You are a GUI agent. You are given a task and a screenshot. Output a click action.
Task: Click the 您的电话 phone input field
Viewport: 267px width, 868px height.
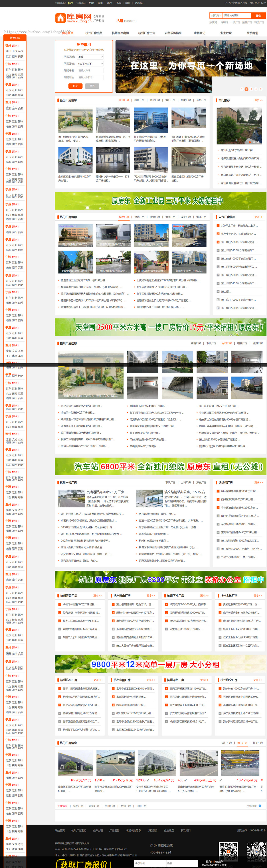pos(90,77)
